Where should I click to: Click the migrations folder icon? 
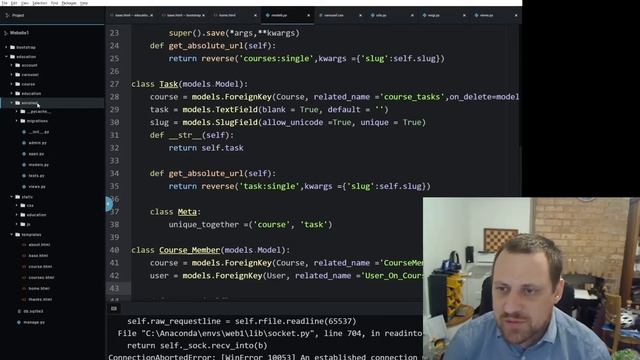[x=23, y=121]
